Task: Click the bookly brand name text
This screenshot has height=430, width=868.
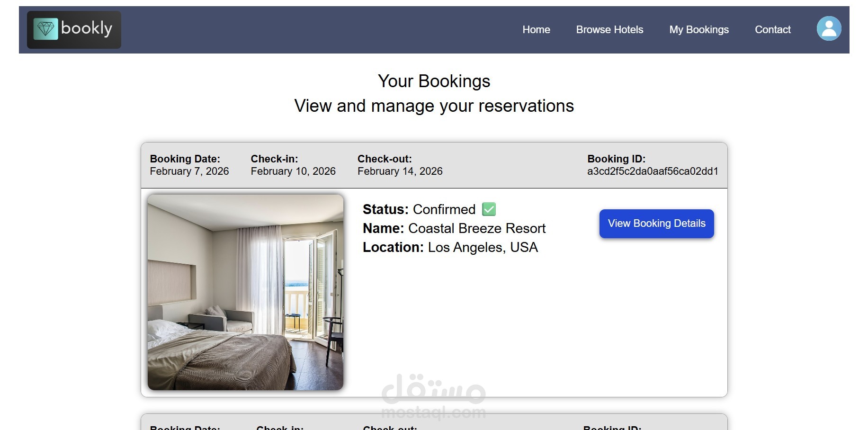Action: (87, 28)
